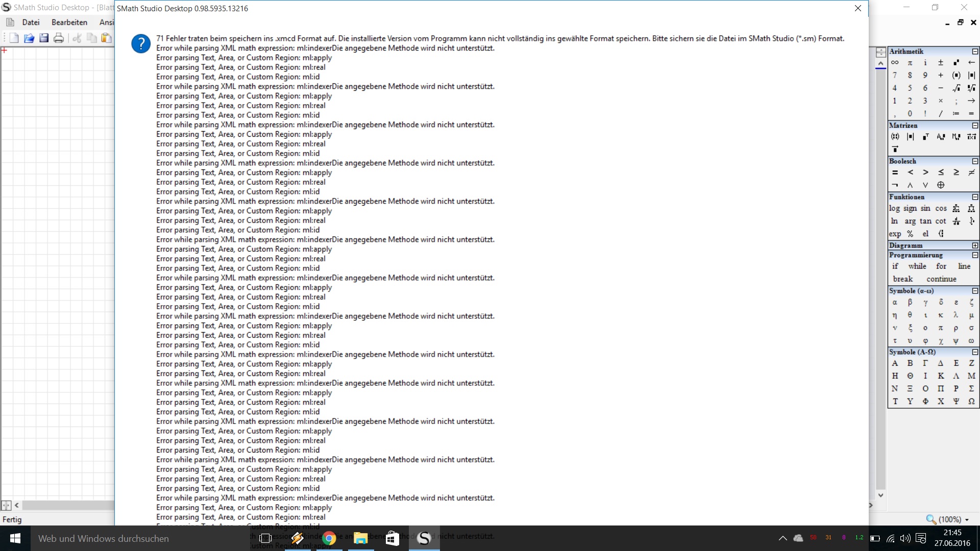This screenshot has width=980, height=551.
Task: Collapse the Boolesch panel
Action: pyautogui.click(x=975, y=161)
